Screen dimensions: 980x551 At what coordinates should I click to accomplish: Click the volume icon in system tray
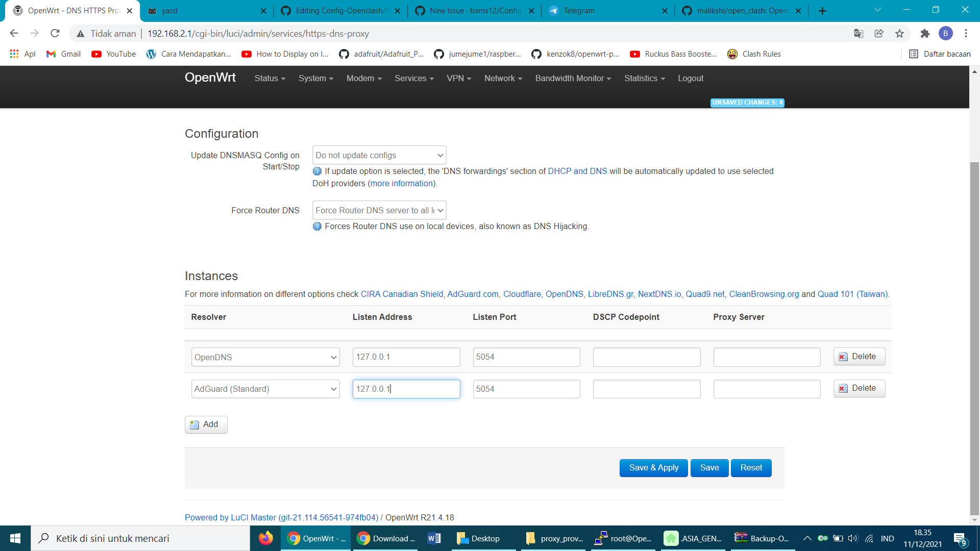click(853, 538)
